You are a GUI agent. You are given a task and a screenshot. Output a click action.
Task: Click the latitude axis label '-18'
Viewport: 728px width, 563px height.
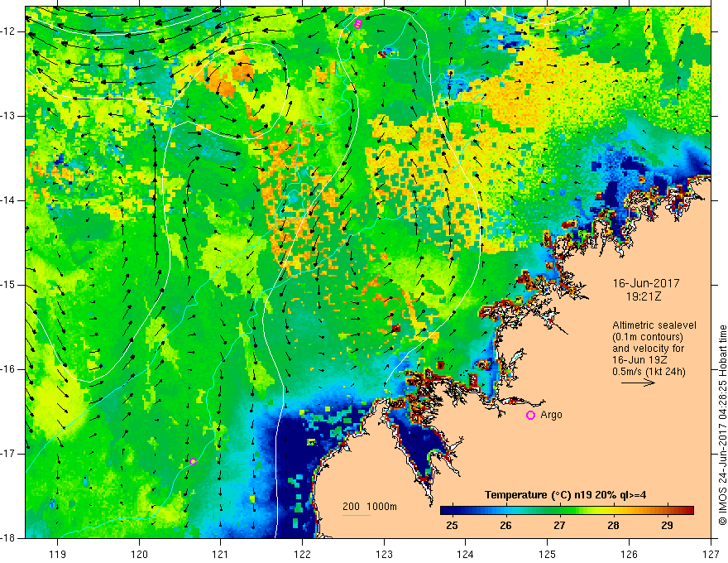point(8,538)
